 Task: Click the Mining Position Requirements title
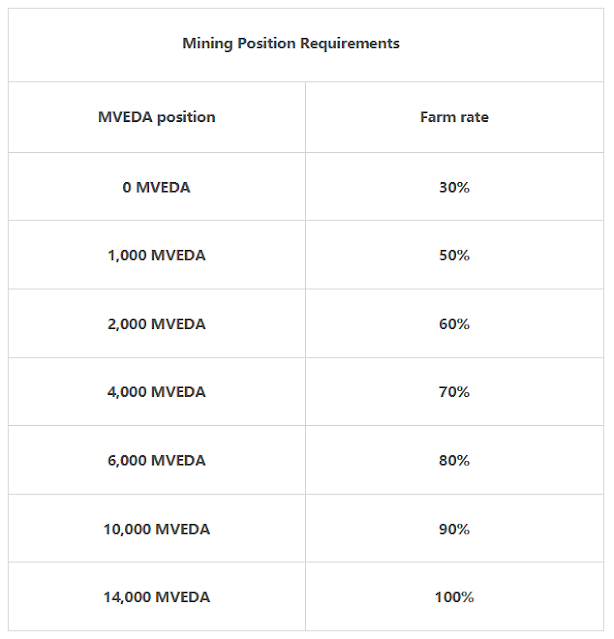(291, 44)
